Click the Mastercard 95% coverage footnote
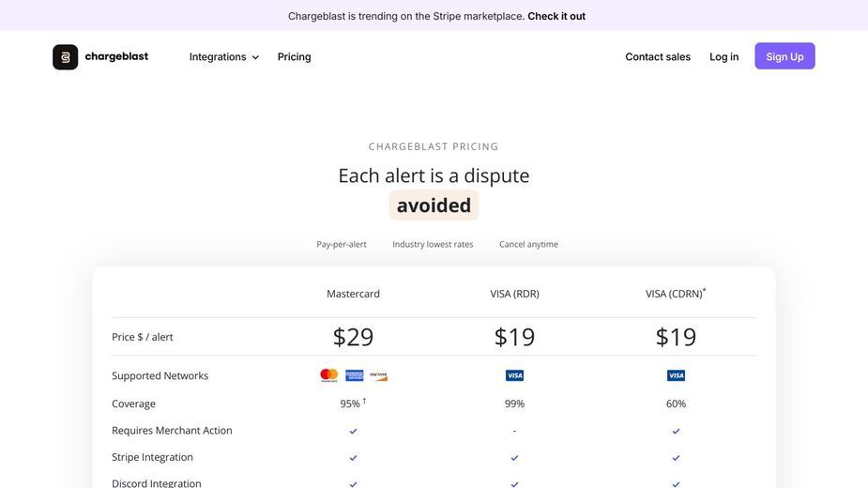 click(x=364, y=401)
